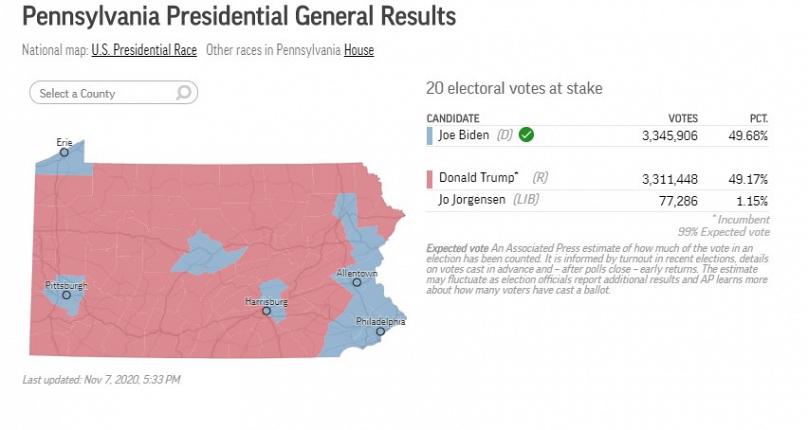808x430 pixels.
Task: Click the search magnifier icon in county box
Action: tap(183, 93)
